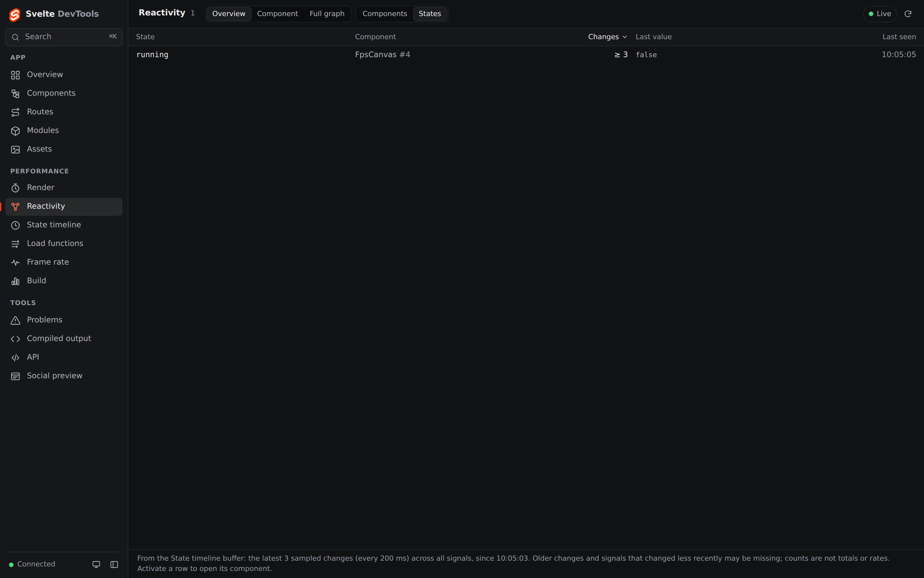Open the Render stopwatch icon
Viewport: 924px width, 578px height.
[15, 188]
